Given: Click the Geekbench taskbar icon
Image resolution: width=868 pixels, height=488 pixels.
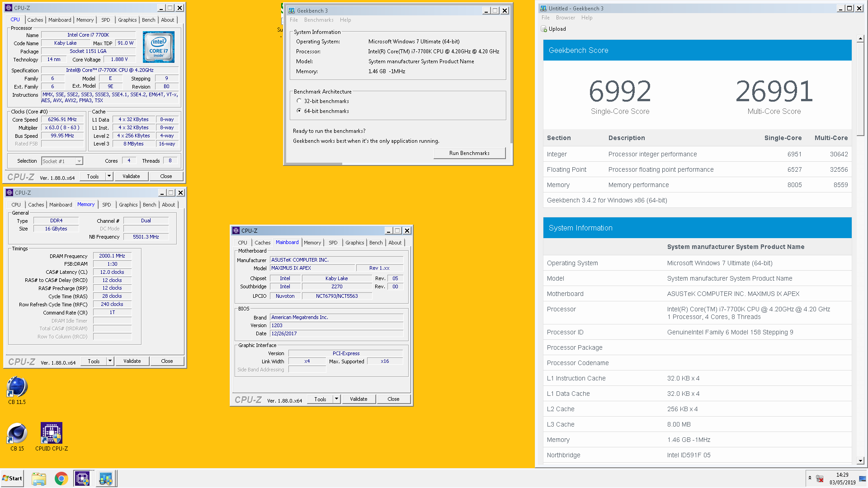Looking at the screenshot, I should (106, 479).
